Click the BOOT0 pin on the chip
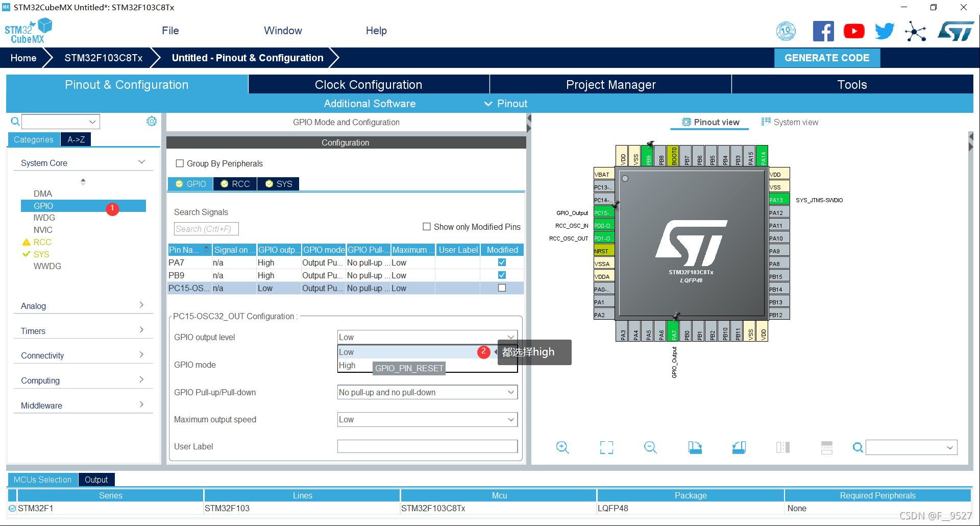Image resolution: width=980 pixels, height=526 pixels. (x=673, y=156)
